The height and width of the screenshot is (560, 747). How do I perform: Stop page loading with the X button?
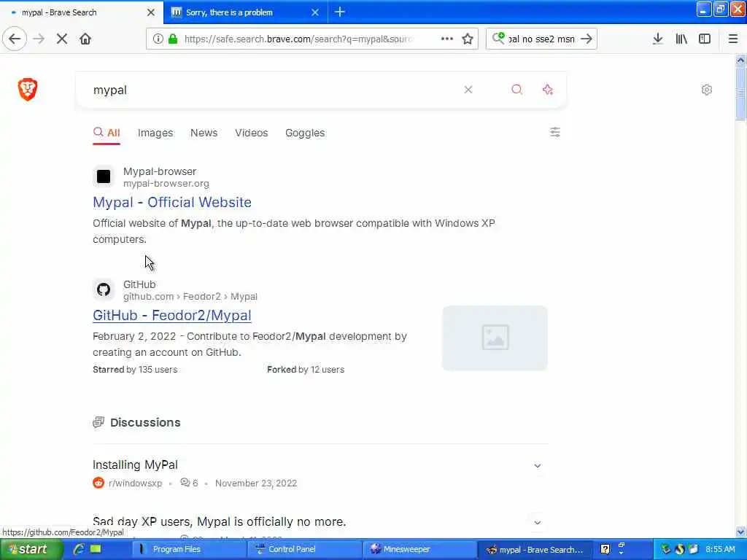tap(62, 39)
